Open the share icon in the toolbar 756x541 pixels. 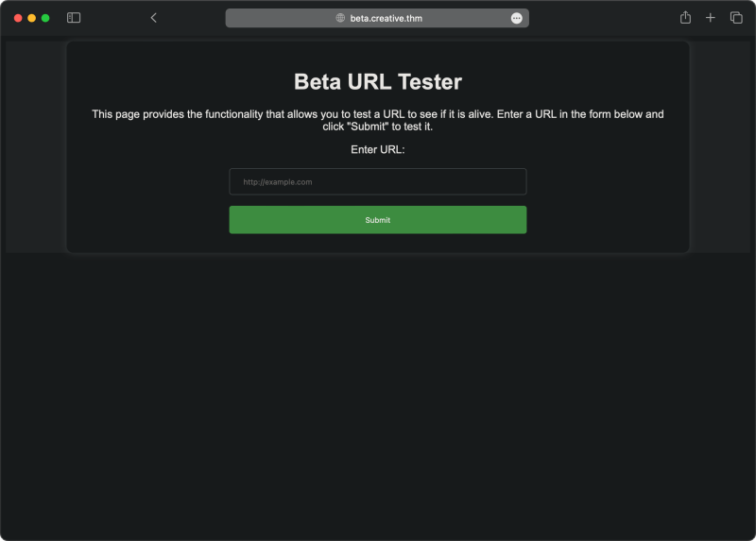[685, 18]
